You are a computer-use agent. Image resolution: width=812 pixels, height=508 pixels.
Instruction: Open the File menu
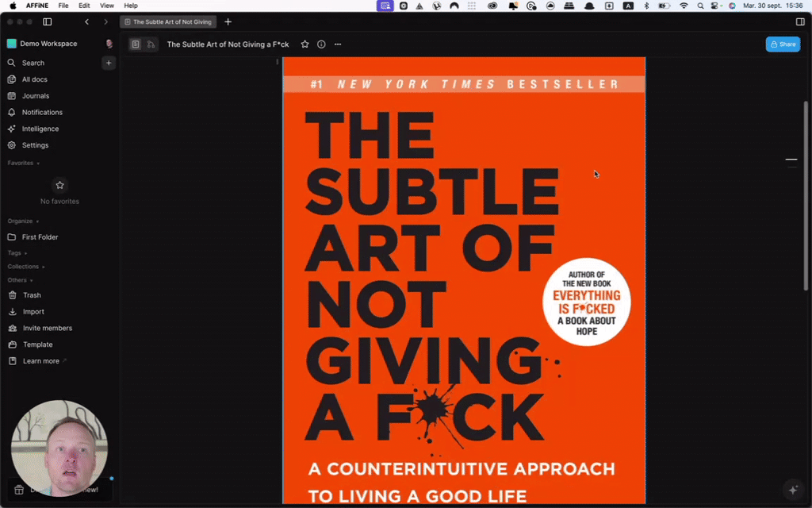tap(63, 6)
